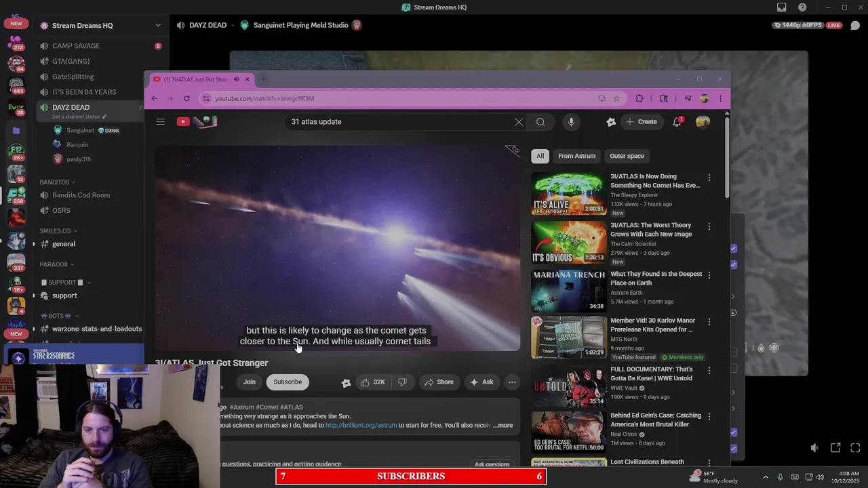This screenshot has height=488, width=868.
Task: Select the From Astrum filter chip
Action: pos(577,156)
